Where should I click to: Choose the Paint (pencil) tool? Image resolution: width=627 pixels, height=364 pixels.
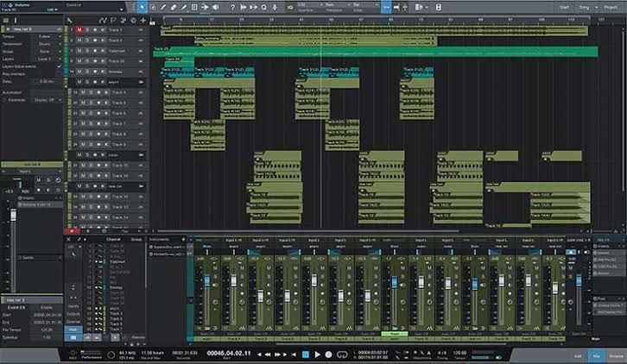[184, 7]
